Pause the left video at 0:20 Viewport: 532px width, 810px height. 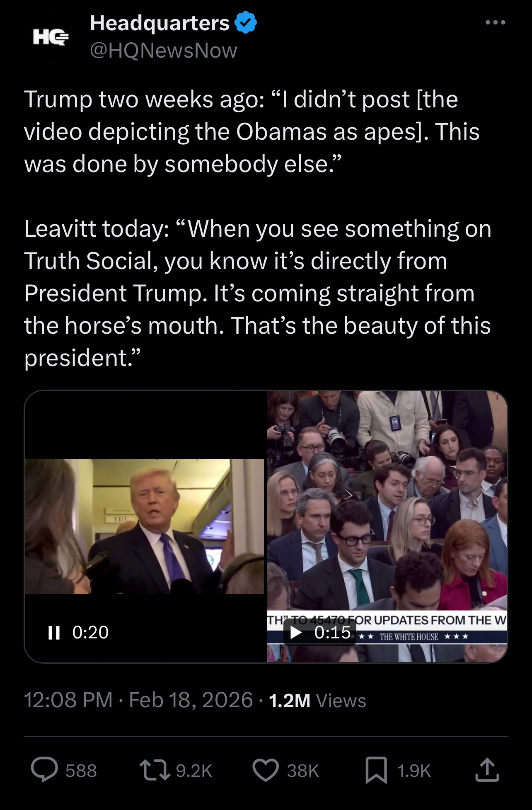pos(54,633)
